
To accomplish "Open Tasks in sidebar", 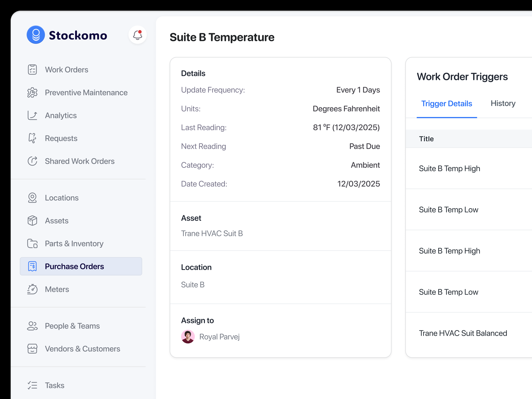I will [81, 385].
